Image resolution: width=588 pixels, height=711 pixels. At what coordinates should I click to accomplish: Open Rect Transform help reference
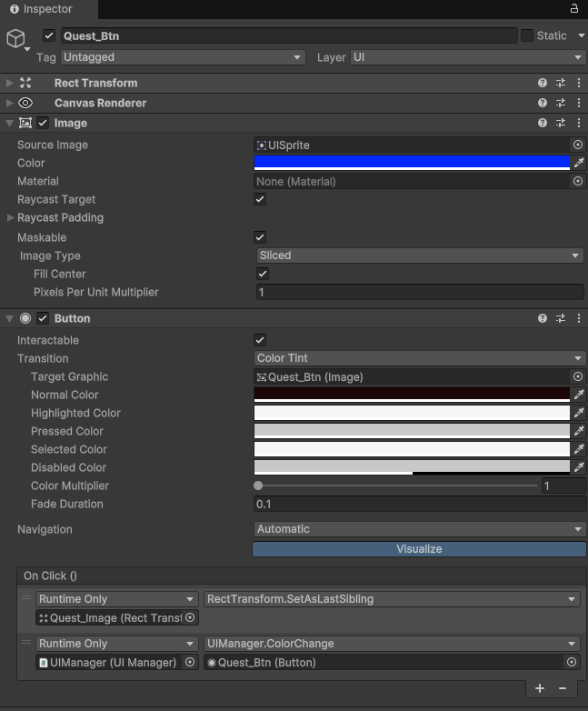543,83
